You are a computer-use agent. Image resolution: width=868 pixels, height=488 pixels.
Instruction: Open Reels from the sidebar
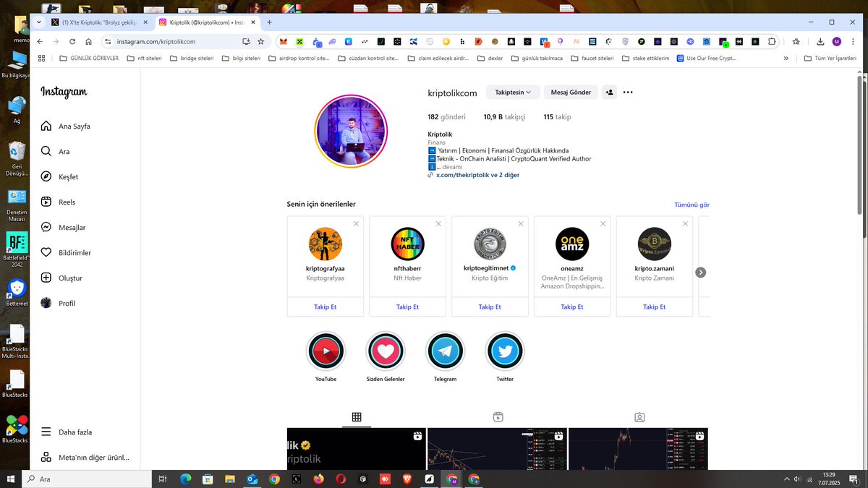58,202
